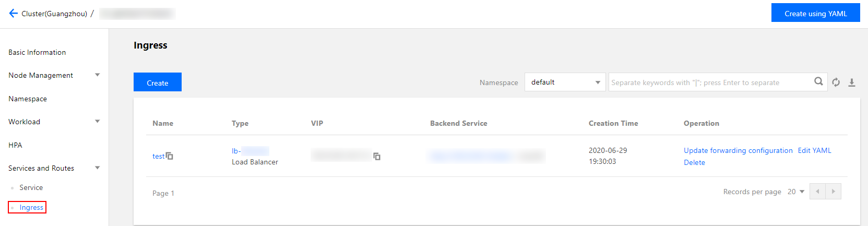Go to previous page arrow
868x226 pixels.
(817, 192)
